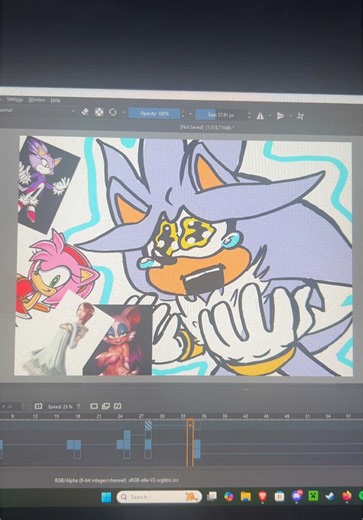
Task: Reload the original brush preset
Action: coord(113,112)
